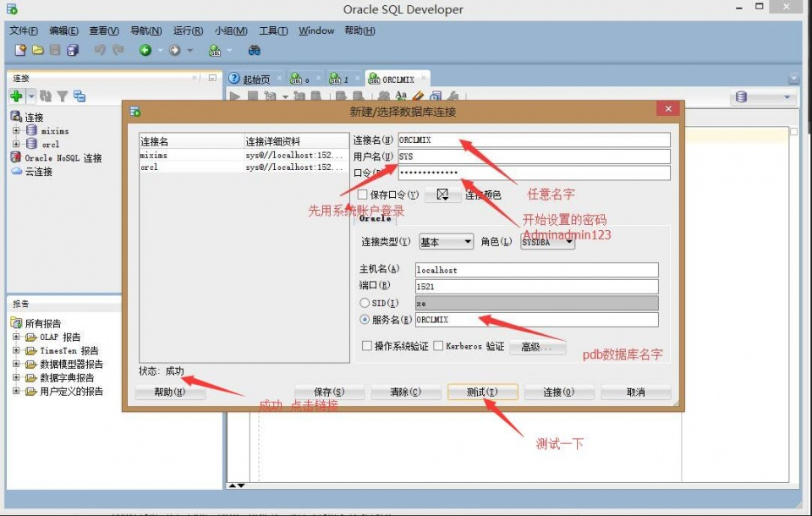The height and width of the screenshot is (516, 812).
Task: Click the 帮助(H) dialog button
Action: coord(170,392)
